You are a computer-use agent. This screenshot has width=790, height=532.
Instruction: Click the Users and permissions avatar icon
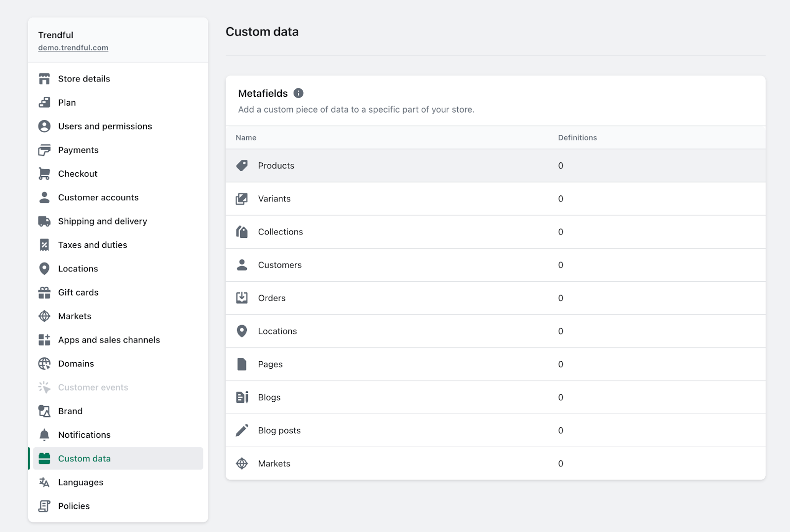coord(44,126)
